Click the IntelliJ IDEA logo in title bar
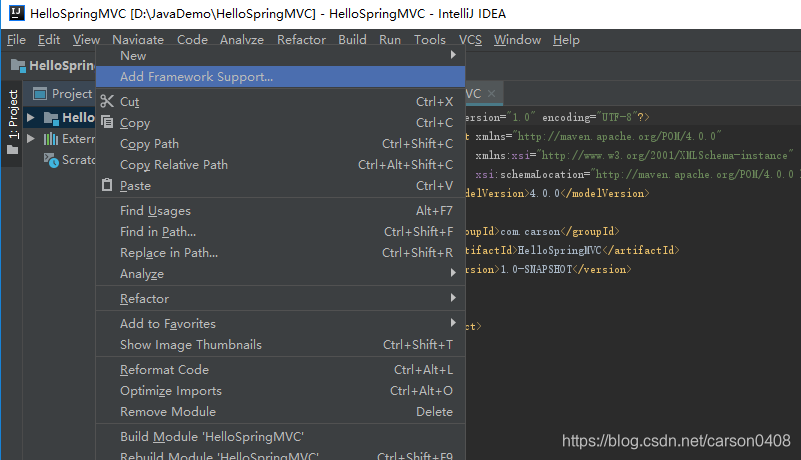Screen dimensions: 801x460 click(16, 13)
